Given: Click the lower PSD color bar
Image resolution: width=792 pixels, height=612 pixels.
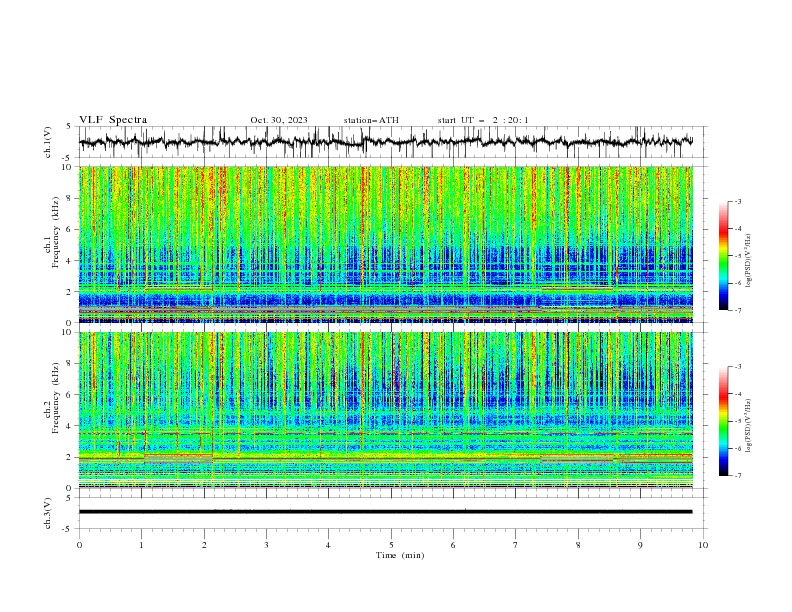Looking at the screenshot, I should (723, 421).
